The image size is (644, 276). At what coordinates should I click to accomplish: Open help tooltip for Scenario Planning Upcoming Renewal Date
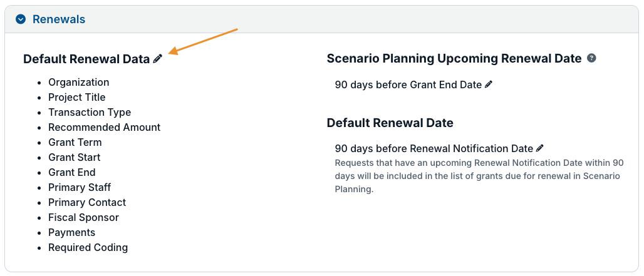pyautogui.click(x=591, y=58)
